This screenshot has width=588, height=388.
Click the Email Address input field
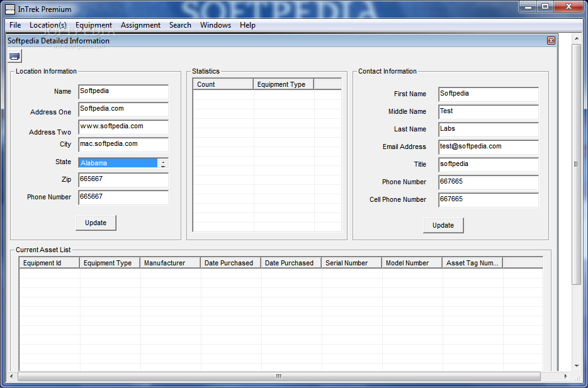489,147
